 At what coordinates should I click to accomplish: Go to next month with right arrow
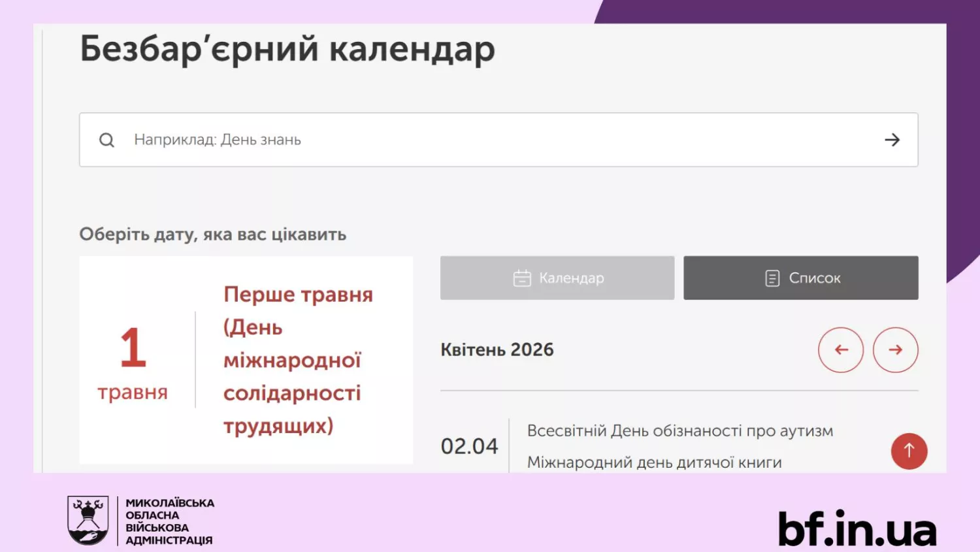tap(896, 350)
